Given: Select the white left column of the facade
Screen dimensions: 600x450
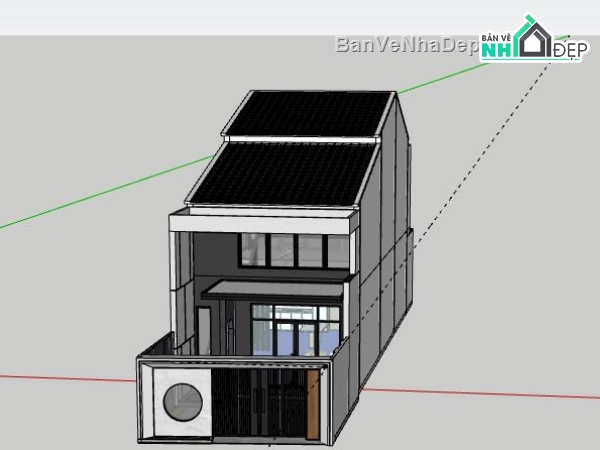Looking at the screenshot, I should point(181,290).
